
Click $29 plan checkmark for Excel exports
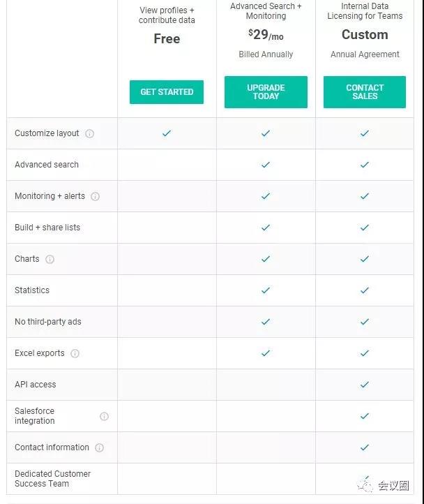click(266, 353)
